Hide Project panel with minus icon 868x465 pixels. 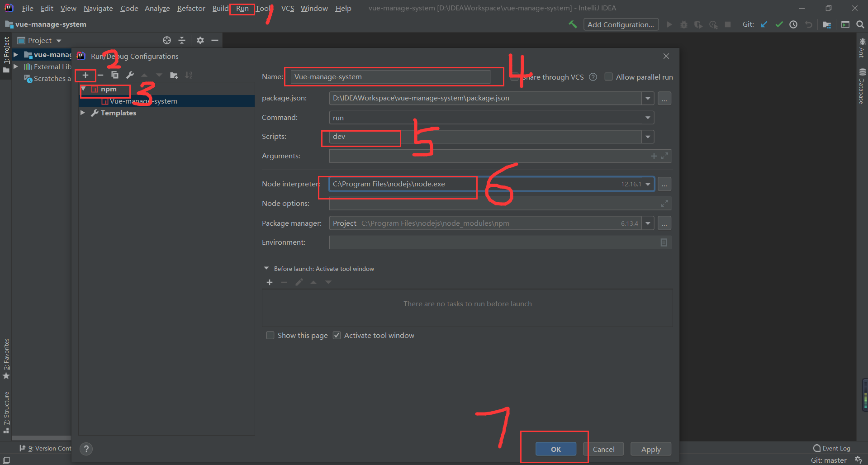[215, 40]
